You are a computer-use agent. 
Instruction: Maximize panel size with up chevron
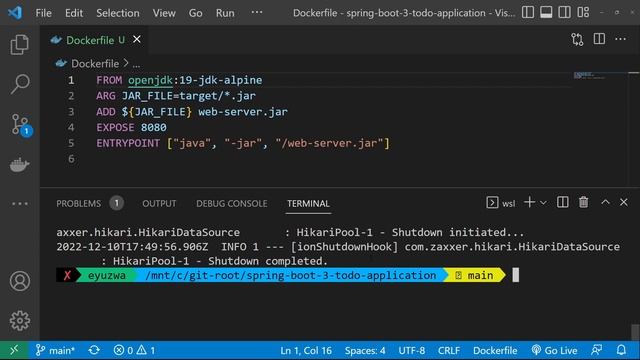pos(605,202)
